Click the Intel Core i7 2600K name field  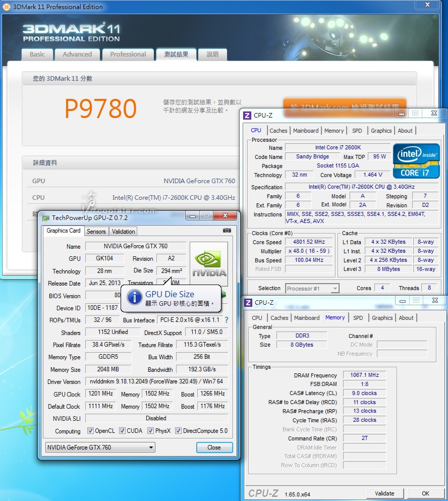pyautogui.click(x=338, y=147)
